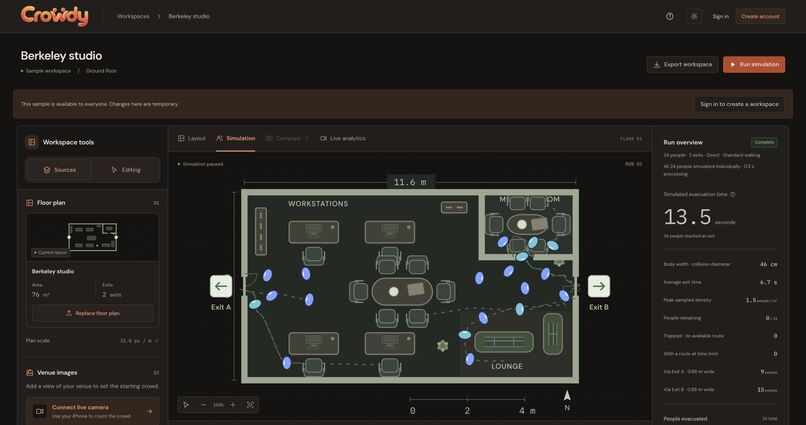Click the fit-to-view frame icon
Image resolution: width=806 pixels, height=425 pixels.
tap(250, 405)
